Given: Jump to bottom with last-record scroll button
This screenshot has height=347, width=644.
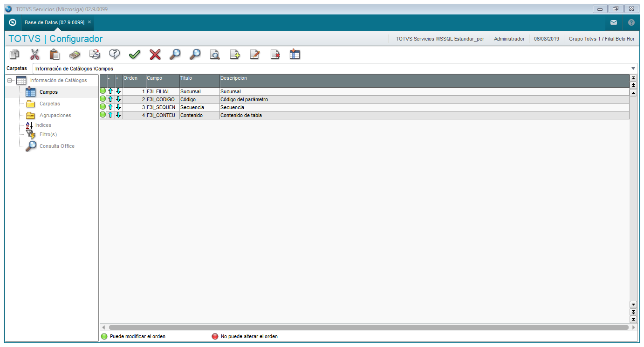Looking at the screenshot, I should pyautogui.click(x=633, y=319).
